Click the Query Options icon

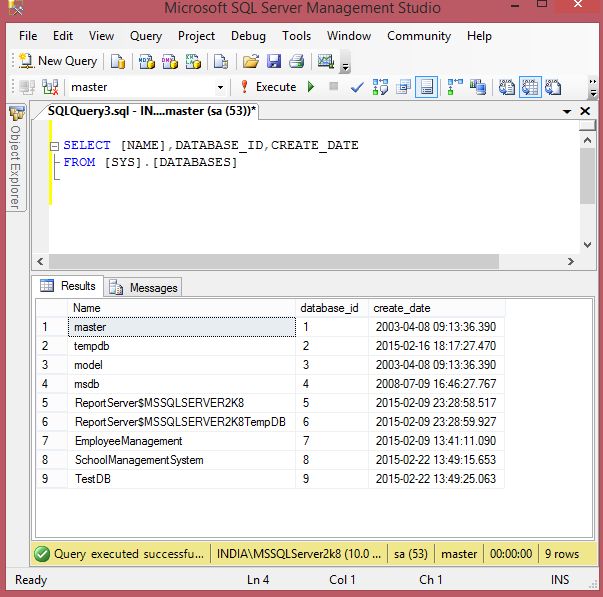(403, 87)
